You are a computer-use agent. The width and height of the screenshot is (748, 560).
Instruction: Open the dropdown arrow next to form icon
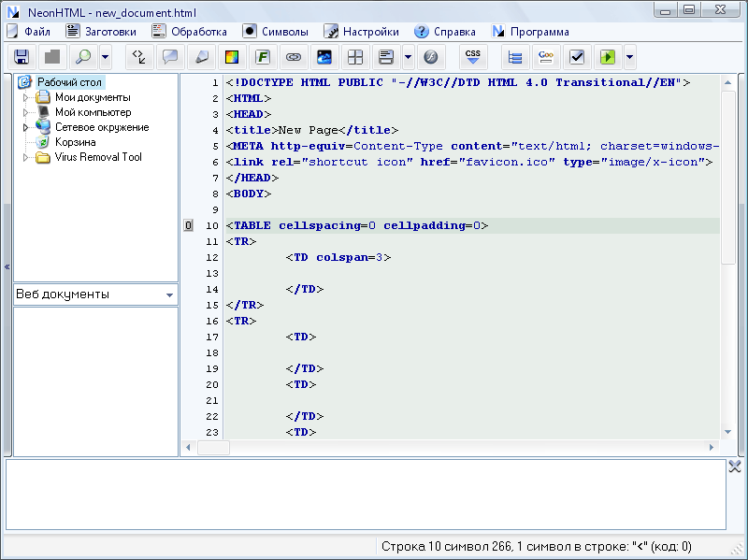(x=409, y=57)
